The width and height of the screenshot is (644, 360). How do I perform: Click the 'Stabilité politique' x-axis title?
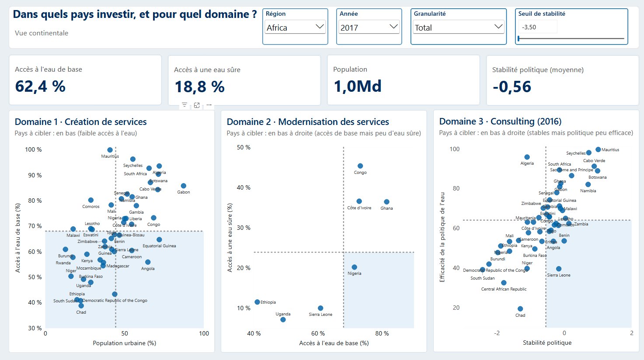click(x=547, y=343)
